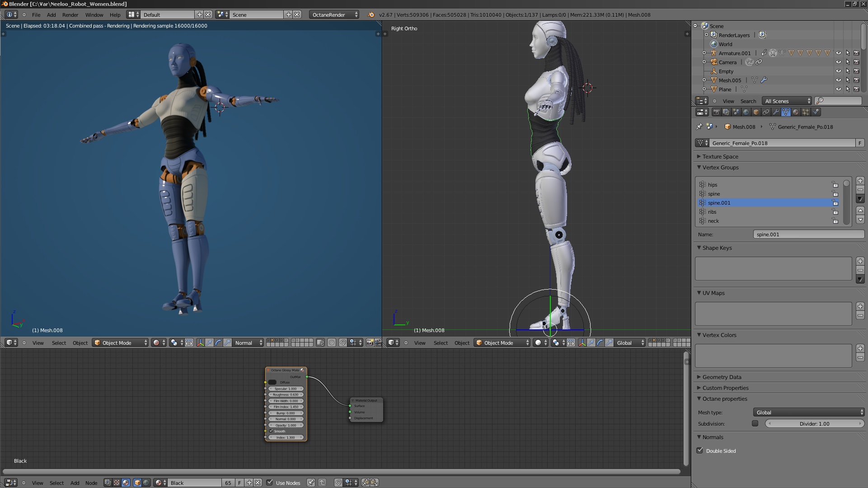This screenshot has width=868, height=488.
Task: Click the vertex group Name field spine.001
Action: click(808, 235)
